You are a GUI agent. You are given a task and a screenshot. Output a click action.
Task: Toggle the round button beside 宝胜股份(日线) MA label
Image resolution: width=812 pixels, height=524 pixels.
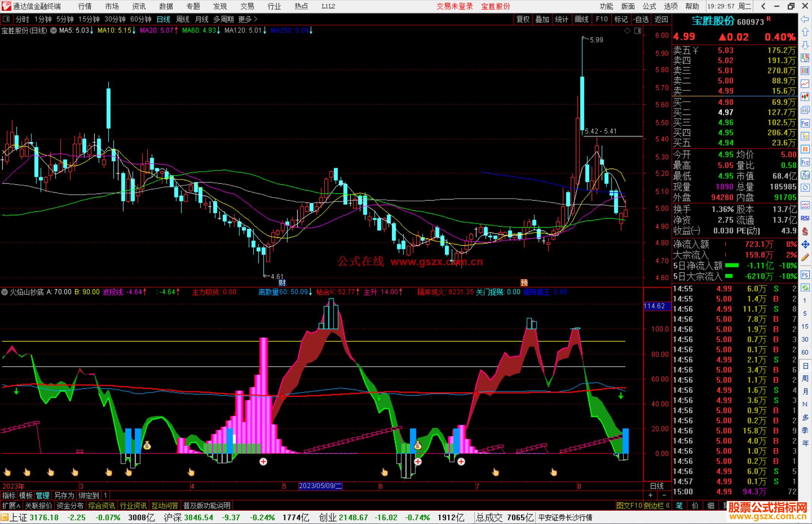54,30
